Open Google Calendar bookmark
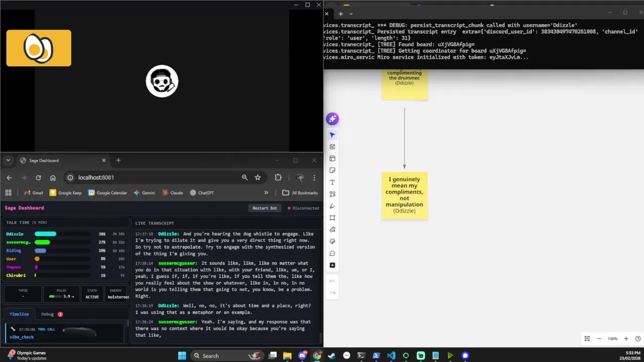This screenshot has height=362, width=644. [x=108, y=193]
